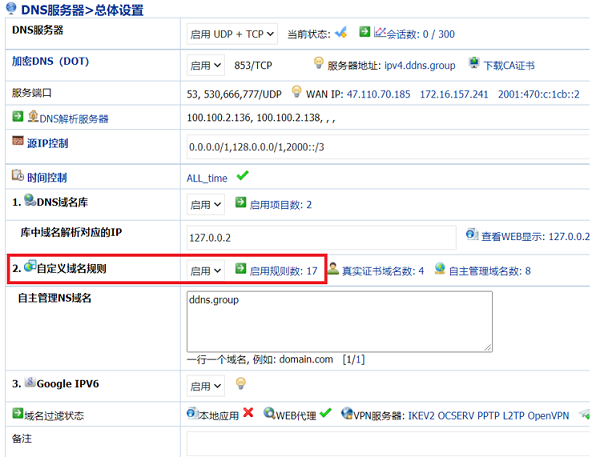Open the 启用规则数: 17 link
592x457 pixels.
pyautogui.click(x=284, y=271)
